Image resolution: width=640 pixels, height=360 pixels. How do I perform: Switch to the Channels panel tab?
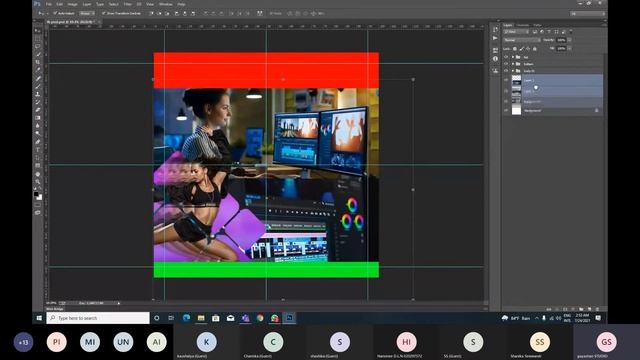click(x=522, y=25)
